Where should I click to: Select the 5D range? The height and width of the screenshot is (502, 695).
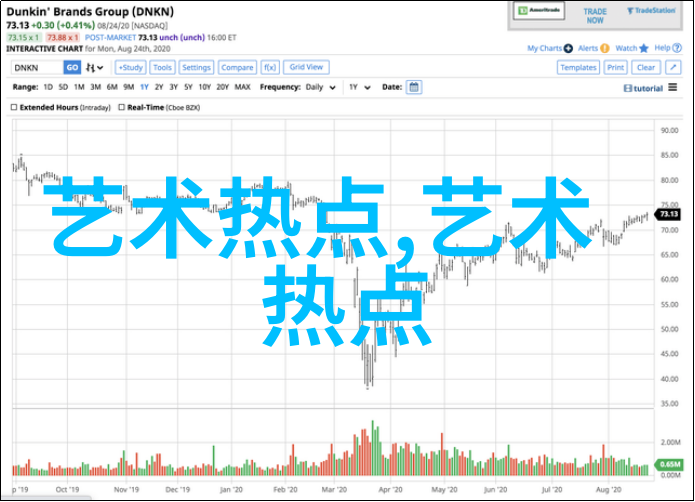click(x=63, y=87)
